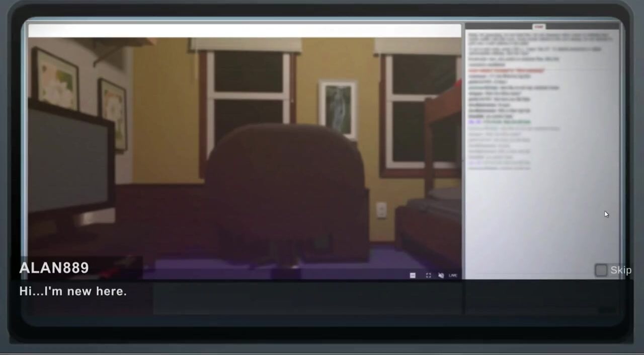Click the dialogue line "Hi...I'm new here."
644x355 pixels.
pyautogui.click(x=73, y=291)
